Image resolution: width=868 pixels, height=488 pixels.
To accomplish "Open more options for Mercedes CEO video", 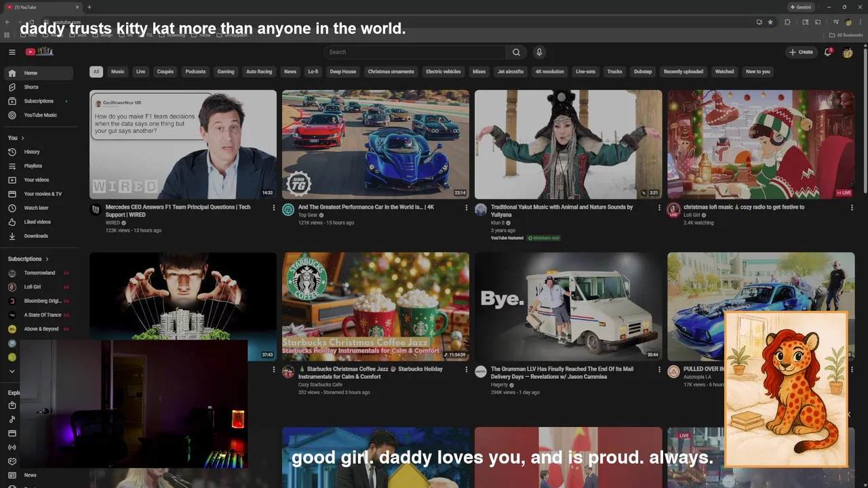I will click(274, 207).
